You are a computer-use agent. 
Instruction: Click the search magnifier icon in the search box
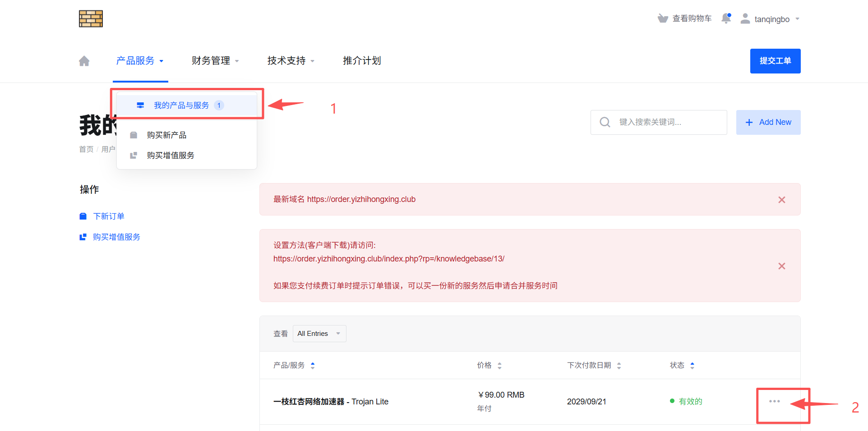coord(605,122)
